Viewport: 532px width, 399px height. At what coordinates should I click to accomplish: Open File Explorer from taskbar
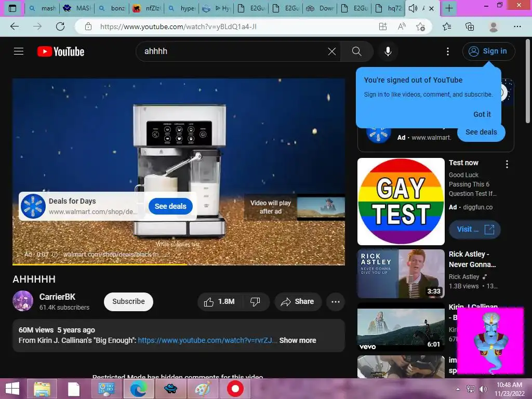(42, 389)
